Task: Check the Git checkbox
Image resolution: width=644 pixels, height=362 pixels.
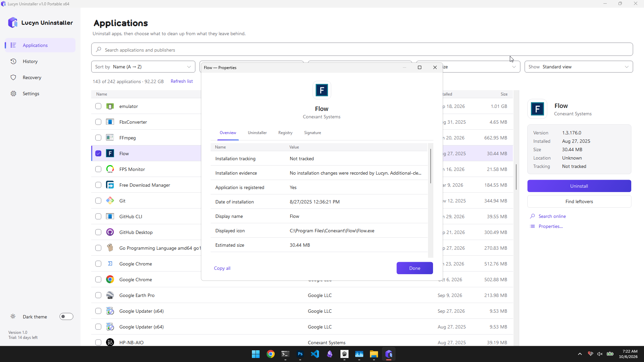Action: pos(98,201)
